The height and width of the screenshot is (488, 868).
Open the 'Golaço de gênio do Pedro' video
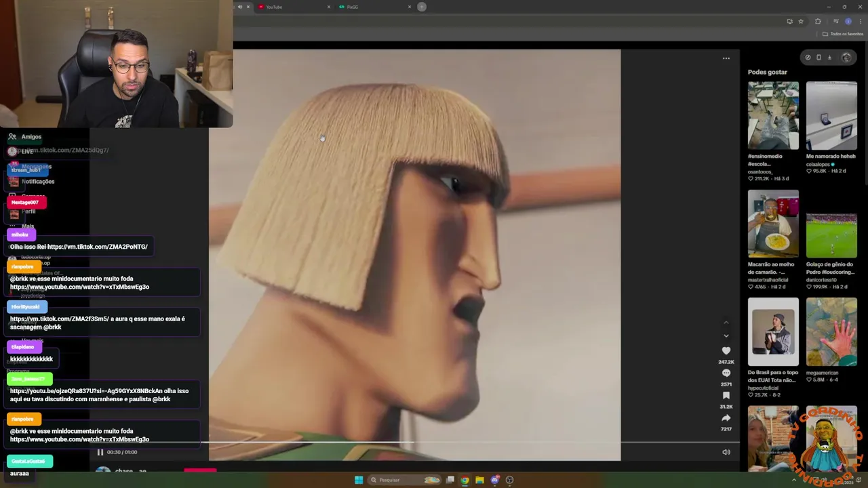point(831,224)
